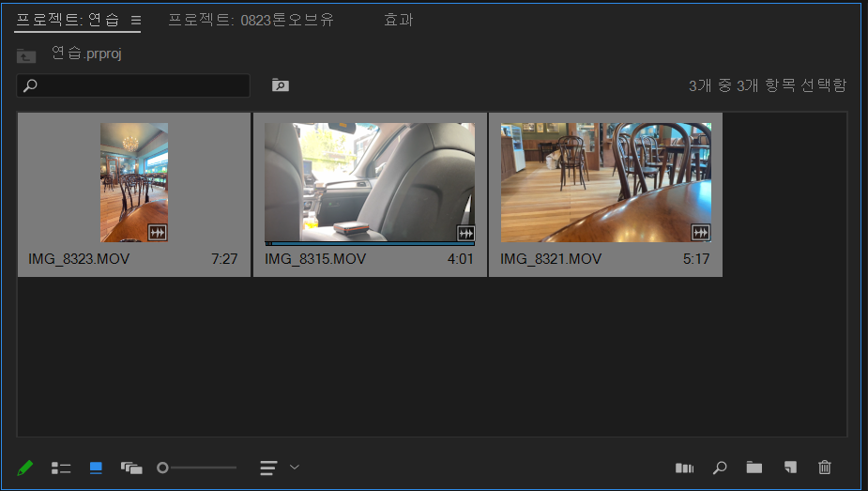Open the 프로젝트: 연습 panel menu icon

[136, 21]
